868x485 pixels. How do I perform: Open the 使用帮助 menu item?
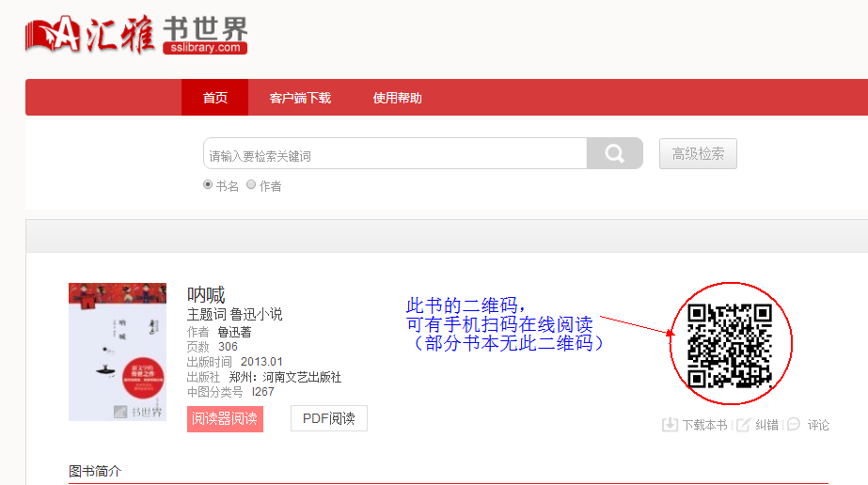397,98
